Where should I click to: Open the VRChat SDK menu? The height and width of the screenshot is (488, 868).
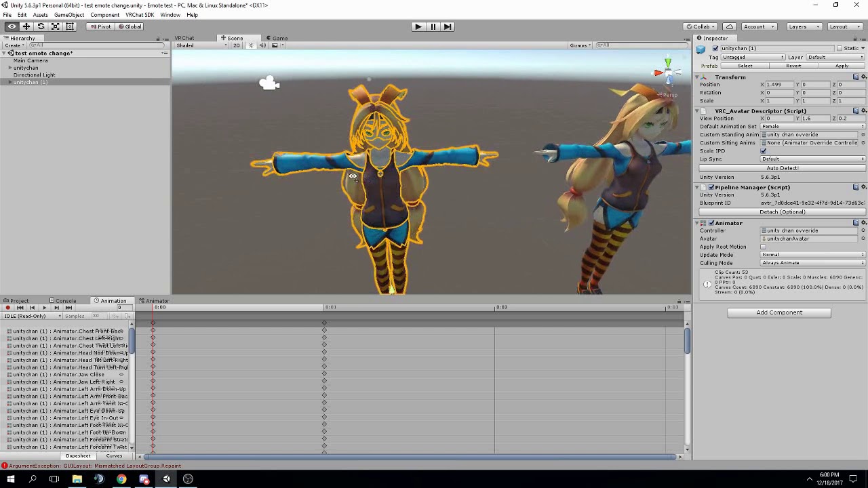139,15
